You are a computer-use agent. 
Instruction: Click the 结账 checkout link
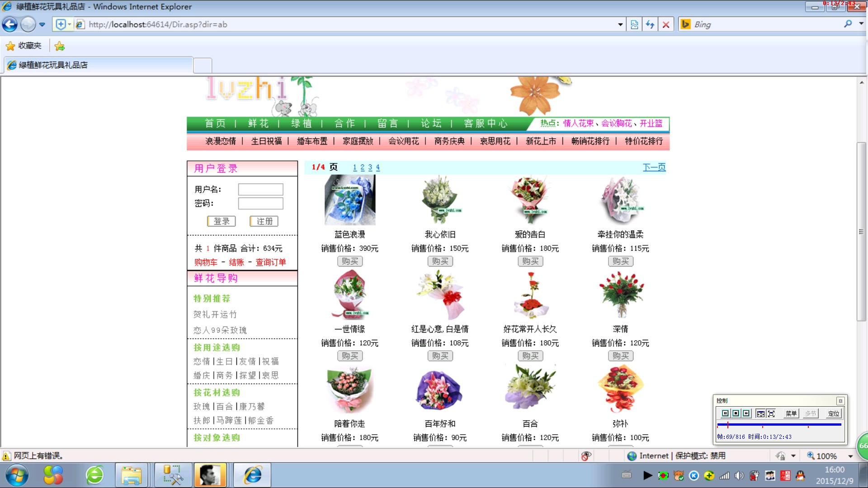click(236, 263)
